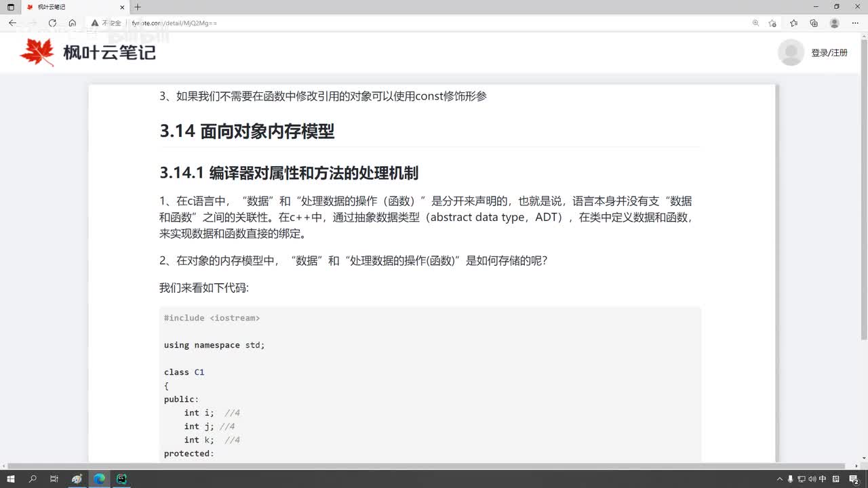This screenshot has height=488, width=868.
Task: Click the text 我们来看如下代码:
Action: tap(204, 288)
